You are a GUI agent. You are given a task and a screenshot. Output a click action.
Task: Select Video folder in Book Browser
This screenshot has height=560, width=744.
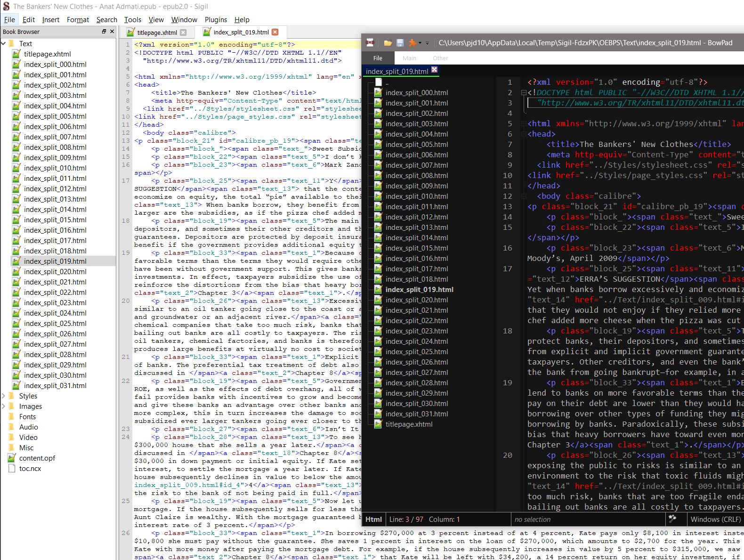(28, 437)
